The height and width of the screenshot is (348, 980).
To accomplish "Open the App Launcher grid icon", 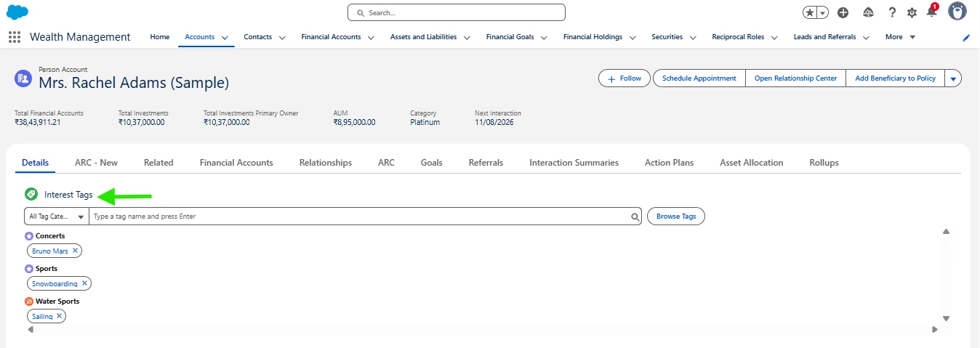I will coord(15,37).
